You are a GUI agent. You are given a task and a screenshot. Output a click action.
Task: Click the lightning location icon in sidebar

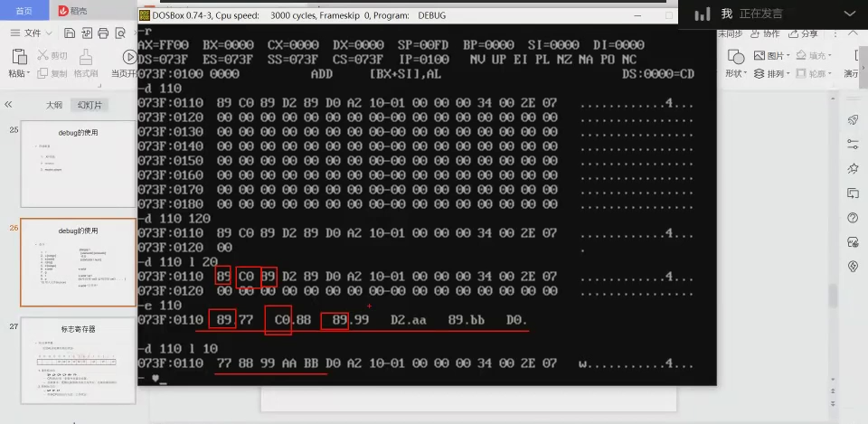pos(853,267)
